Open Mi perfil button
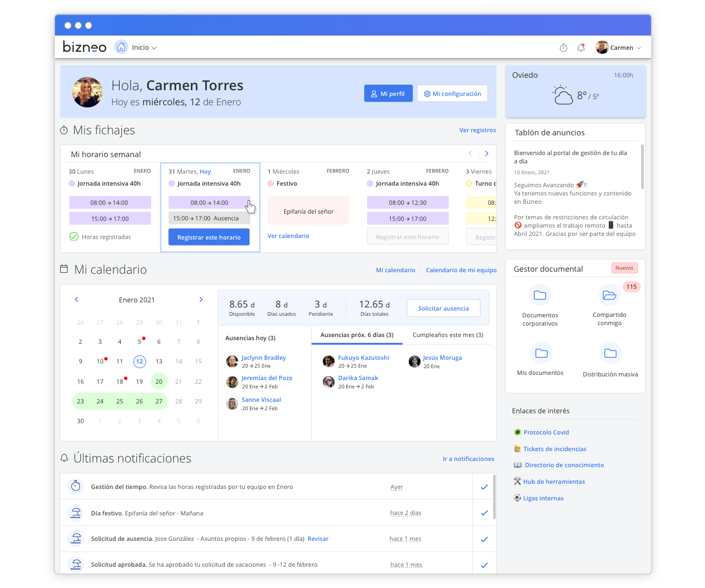 [388, 93]
